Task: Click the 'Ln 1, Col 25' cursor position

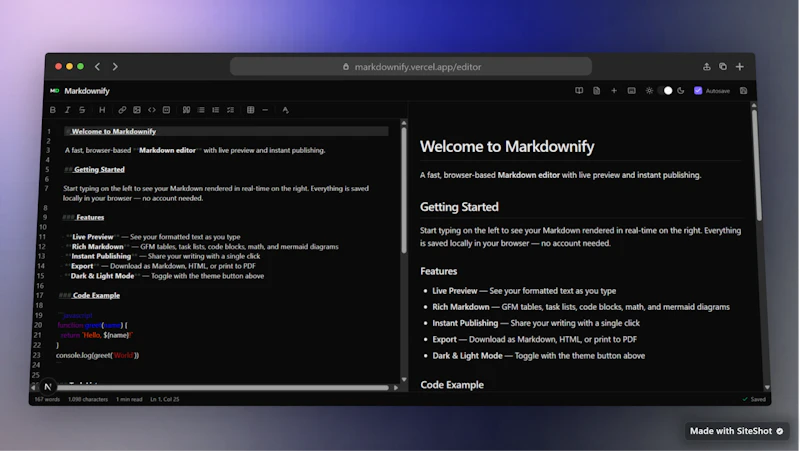Action: [165, 399]
